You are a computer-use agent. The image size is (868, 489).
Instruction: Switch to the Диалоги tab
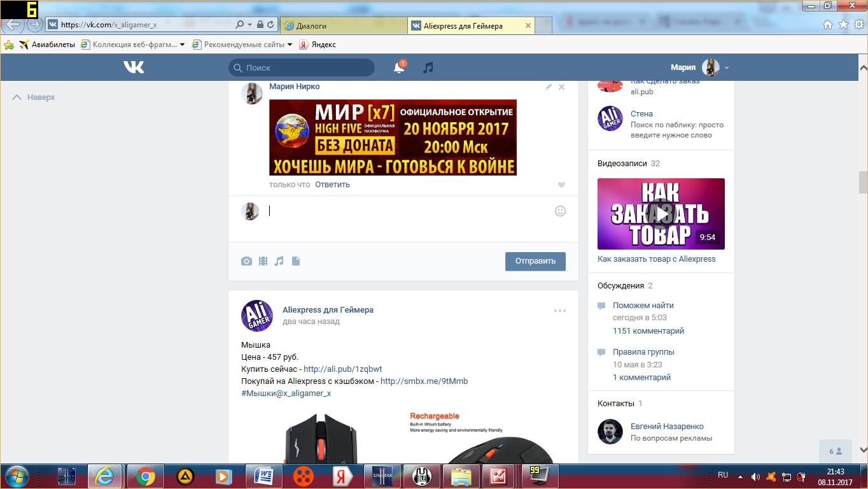coord(344,25)
